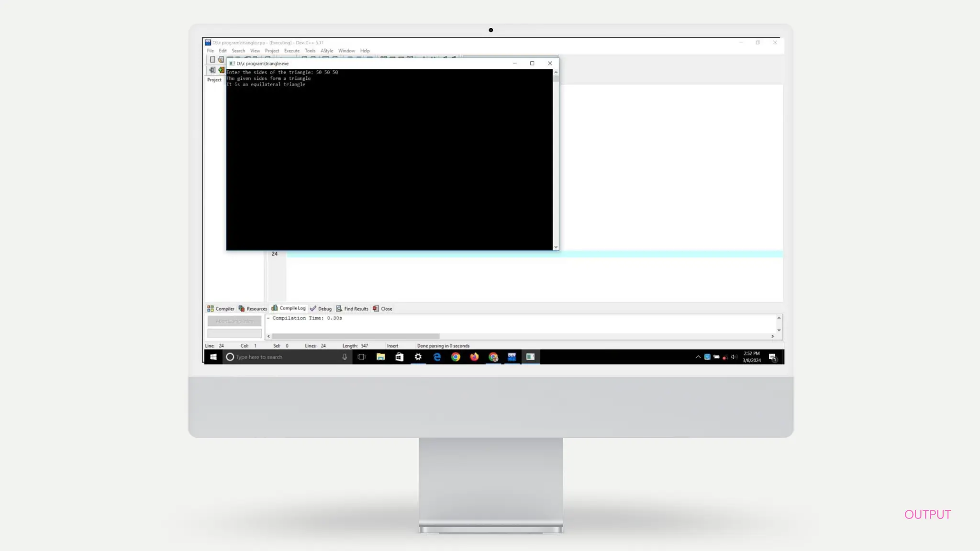Click the compile log horizontal scrollbar
The width and height of the screenshot is (980, 551).
click(x=356, y=336)
